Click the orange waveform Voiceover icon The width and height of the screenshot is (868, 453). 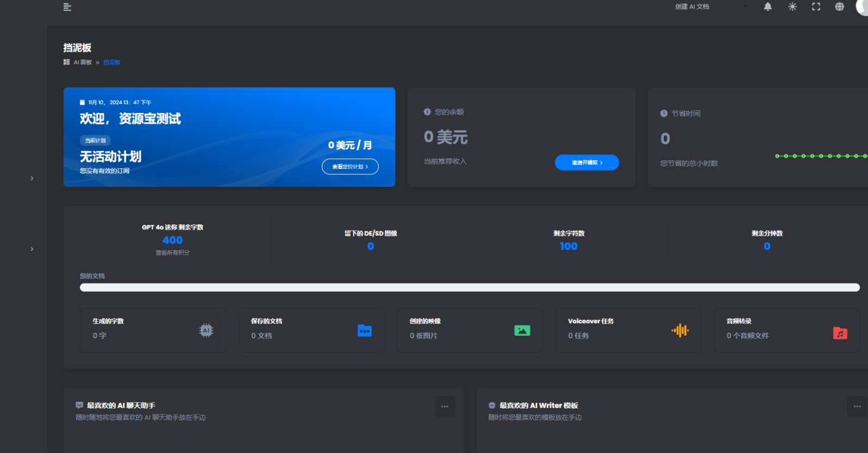point(680,330)
